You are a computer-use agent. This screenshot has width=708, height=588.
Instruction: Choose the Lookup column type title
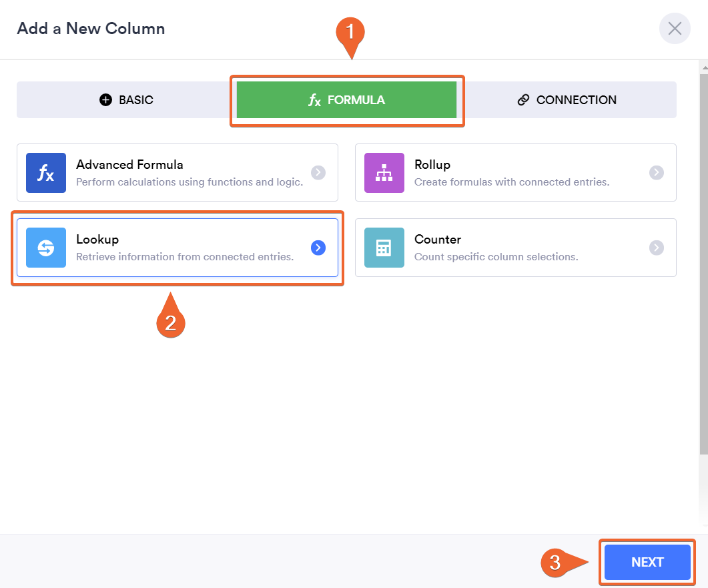pos(97,239)
